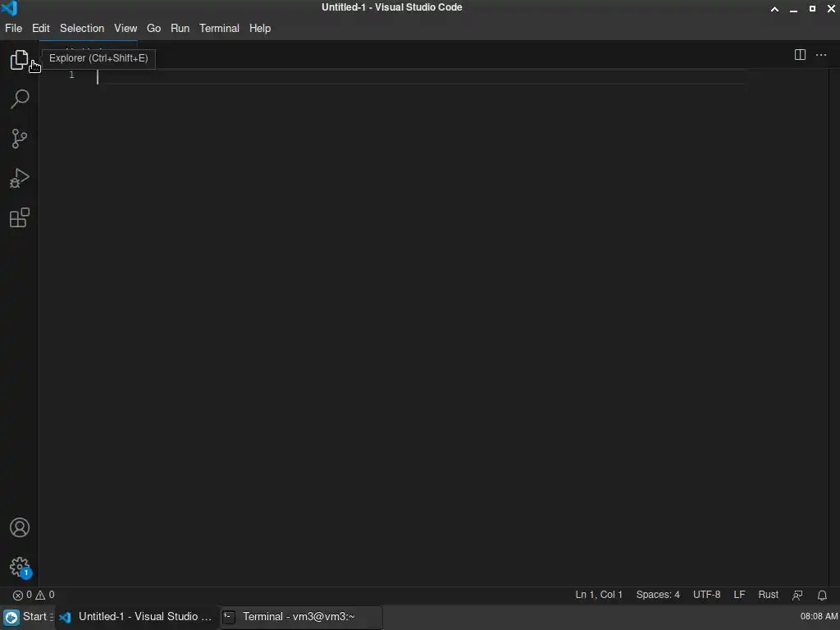Screen dimensions: 840x630
Task: Click Ln 1, Col 1 position indicator
Action: coord(599,596)
